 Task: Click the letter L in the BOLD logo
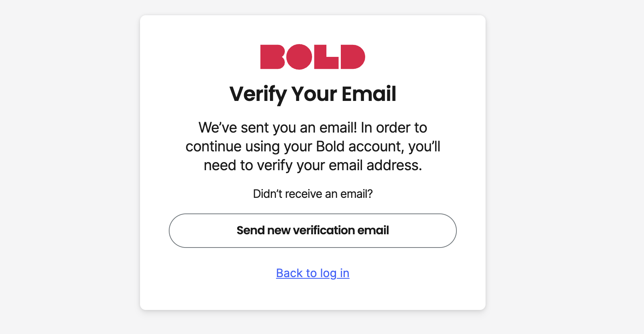pos(327,56)
